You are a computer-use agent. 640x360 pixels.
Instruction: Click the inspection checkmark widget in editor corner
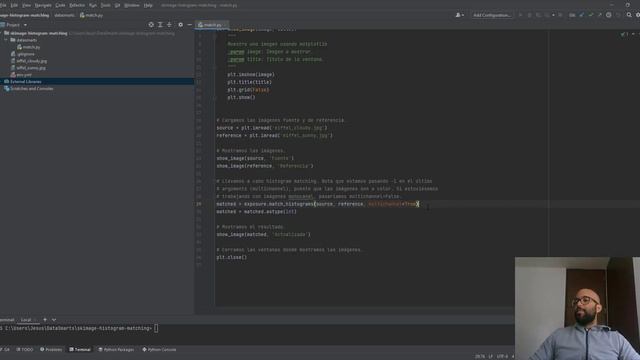click(x=625, y=34)
